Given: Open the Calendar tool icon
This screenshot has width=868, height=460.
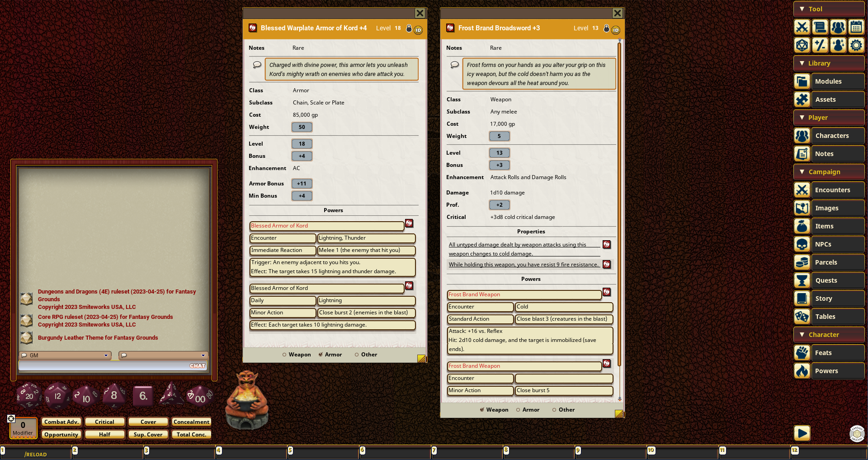Looking at the screenshot, I should click(856, 27).
